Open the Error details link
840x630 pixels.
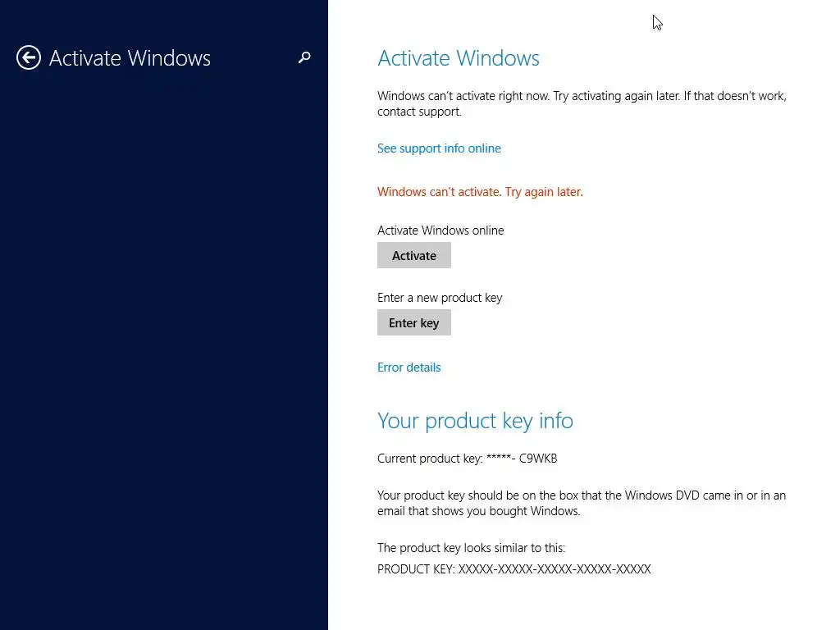(409, 367)
